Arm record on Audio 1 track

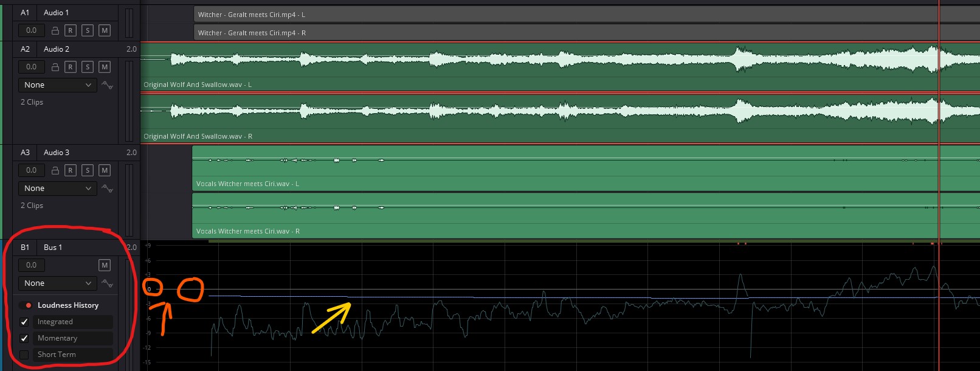[x=70, y=30]
